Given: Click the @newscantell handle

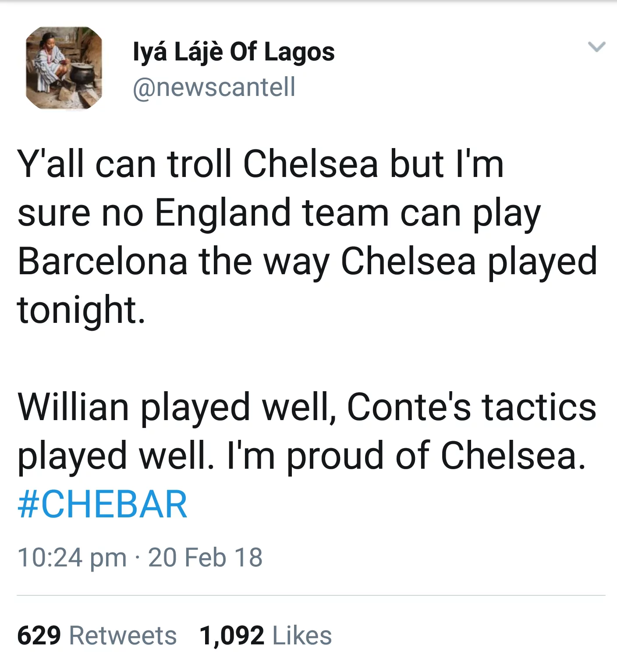Looking at the screenshot, I should click(214, 87).
